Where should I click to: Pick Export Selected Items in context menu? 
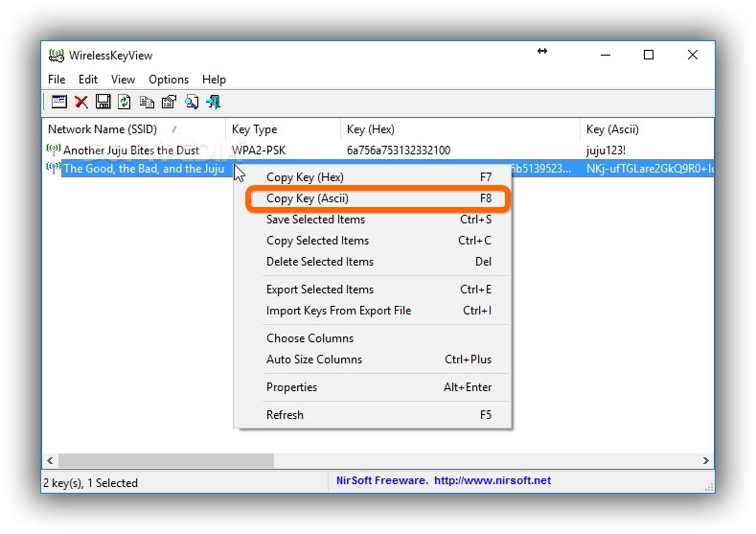pyautogui.click(x=372, y=290)
